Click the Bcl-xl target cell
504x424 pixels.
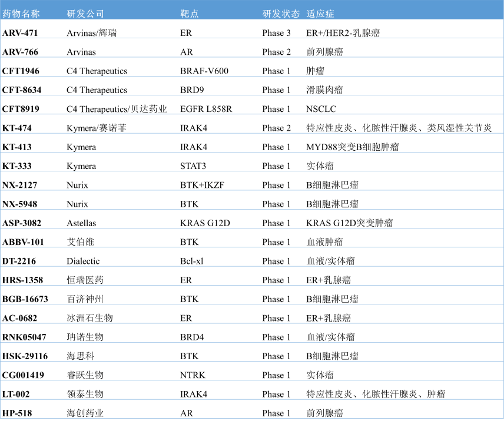pos(192,261)
